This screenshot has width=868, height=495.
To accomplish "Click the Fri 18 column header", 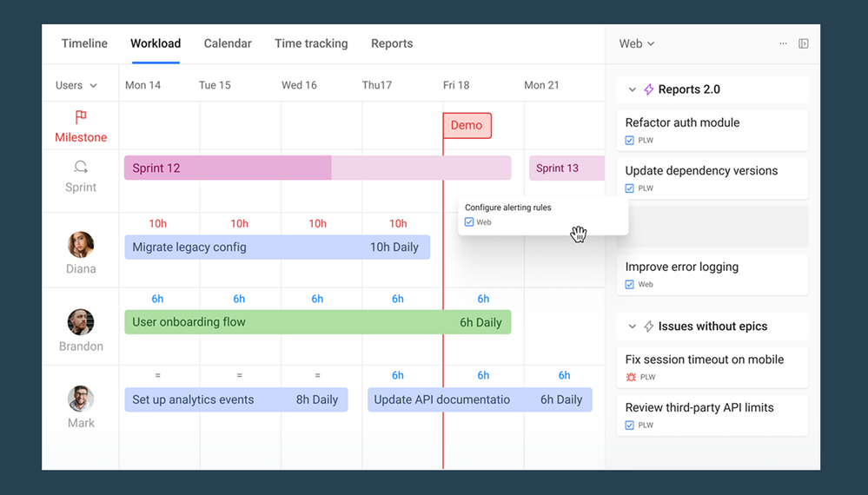I will 456,85.
